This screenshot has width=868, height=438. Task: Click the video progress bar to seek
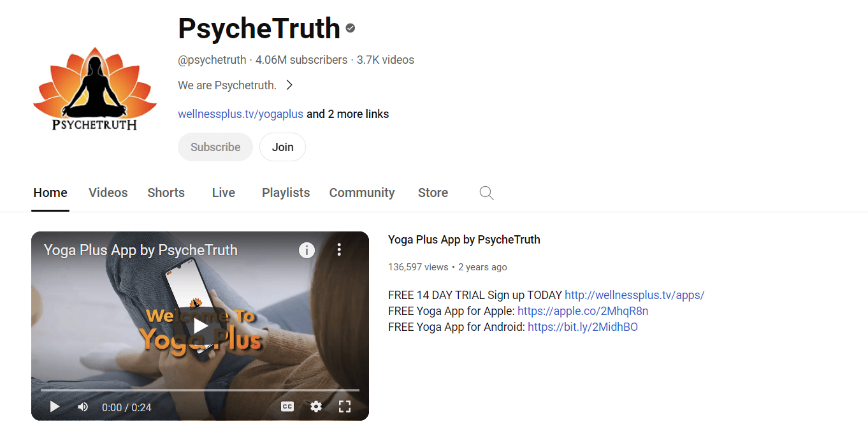[x=200, y=390]
